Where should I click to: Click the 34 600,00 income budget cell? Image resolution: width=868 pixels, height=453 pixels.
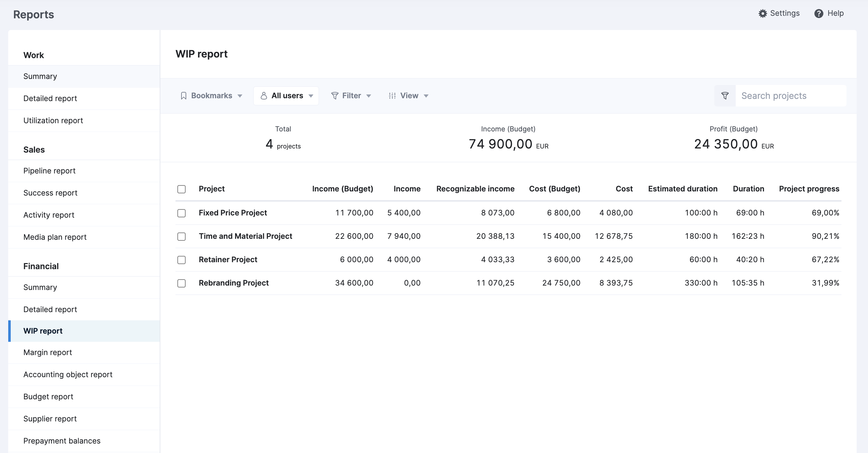point(354,283)
